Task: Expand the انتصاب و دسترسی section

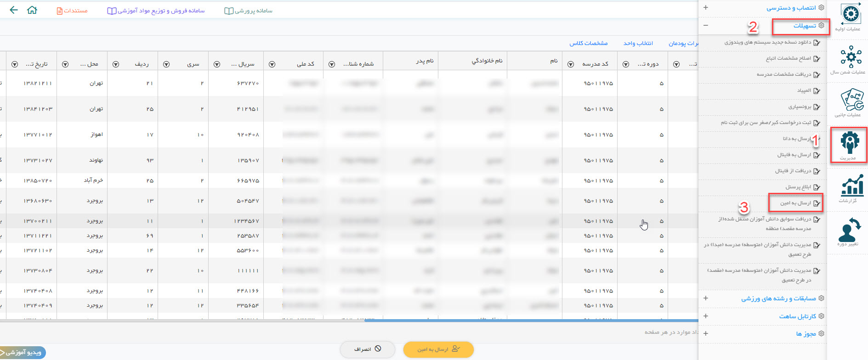Action: click(x=706, y=7)
